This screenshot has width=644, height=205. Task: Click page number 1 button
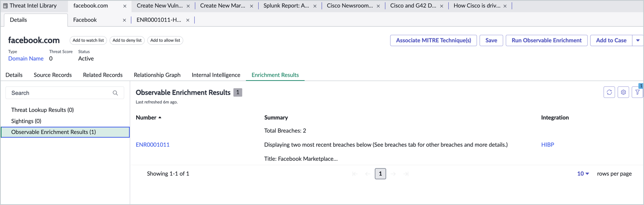(380, 174)
